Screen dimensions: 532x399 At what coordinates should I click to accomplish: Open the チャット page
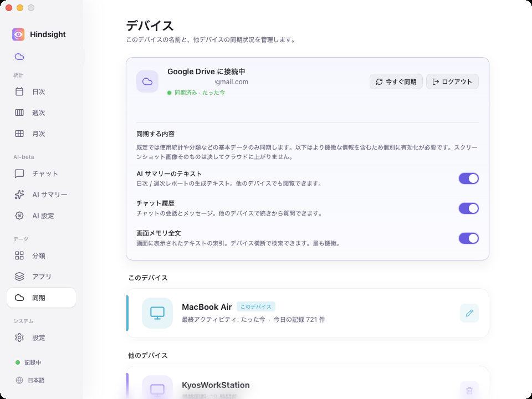click(x=41, y=173)
